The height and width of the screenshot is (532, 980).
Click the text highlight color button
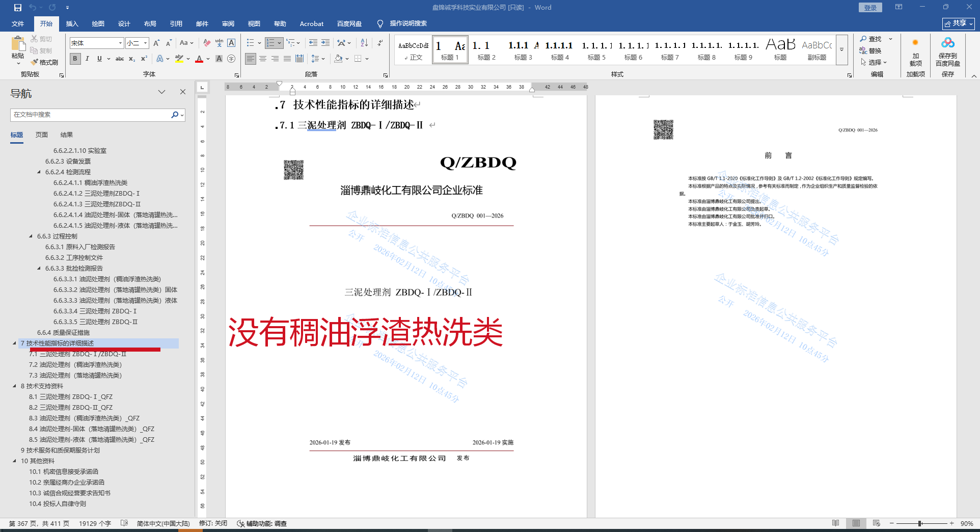pos(179,59)
